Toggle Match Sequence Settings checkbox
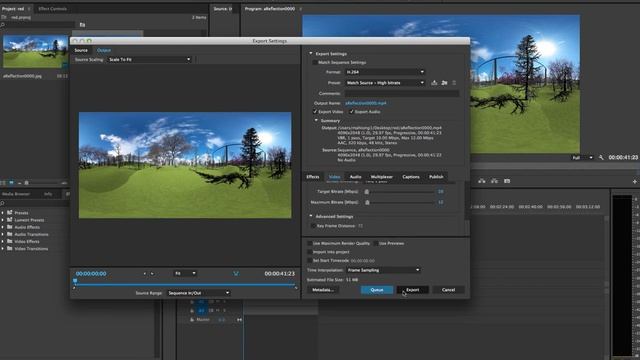Viewport: 640px width, 360px height. 315,62
